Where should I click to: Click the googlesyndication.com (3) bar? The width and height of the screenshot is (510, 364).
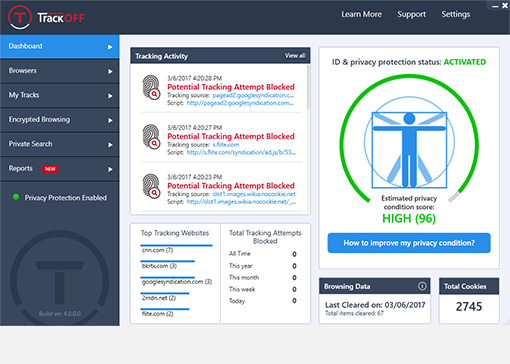point(168,277)
